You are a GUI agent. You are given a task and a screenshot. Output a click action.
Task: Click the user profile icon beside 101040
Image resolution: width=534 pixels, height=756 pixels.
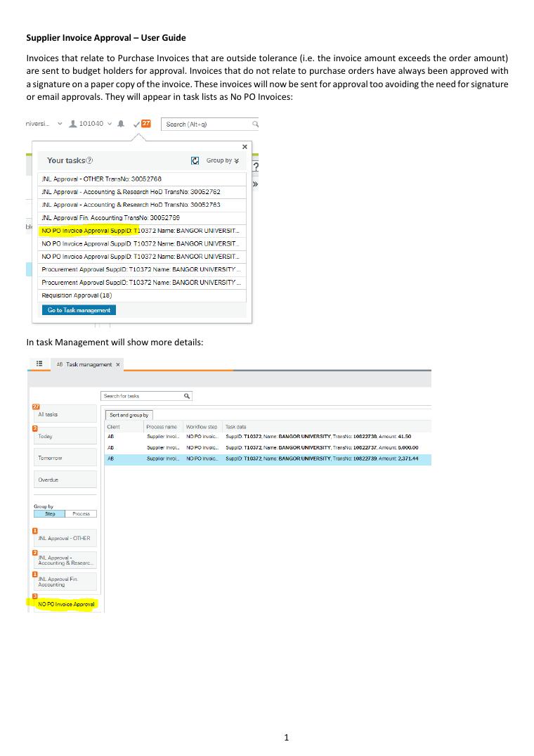[x=72, y=124]
